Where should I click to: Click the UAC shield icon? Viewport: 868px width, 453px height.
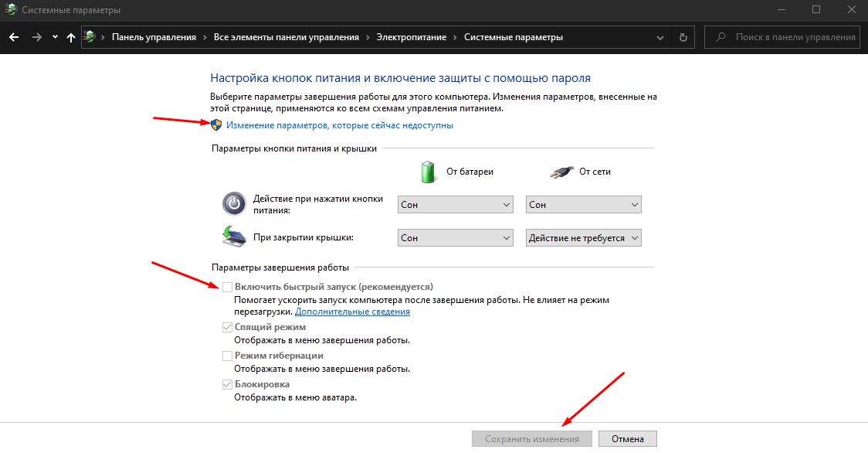coord(216,125)
